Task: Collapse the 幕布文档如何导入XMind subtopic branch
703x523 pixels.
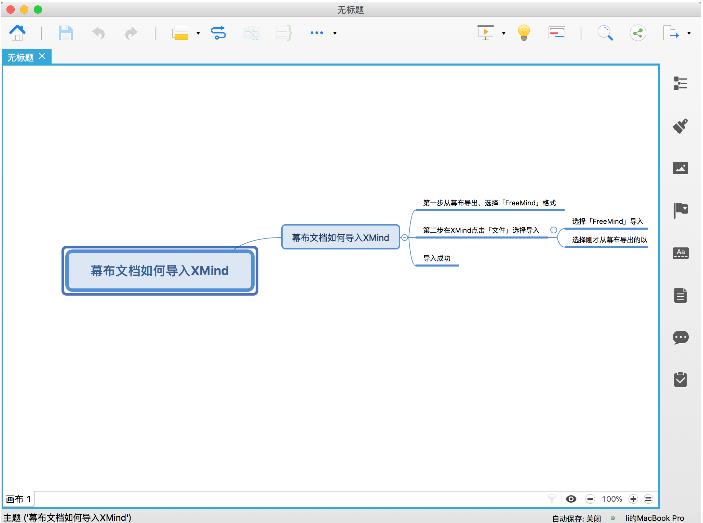Action: [404, 237]
